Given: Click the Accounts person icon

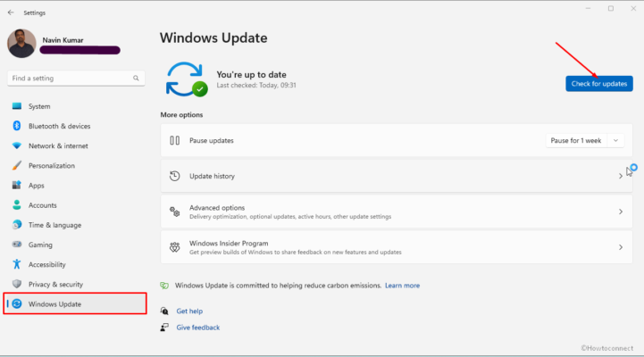Looking at the screenshot, I should tap(17, 204).
